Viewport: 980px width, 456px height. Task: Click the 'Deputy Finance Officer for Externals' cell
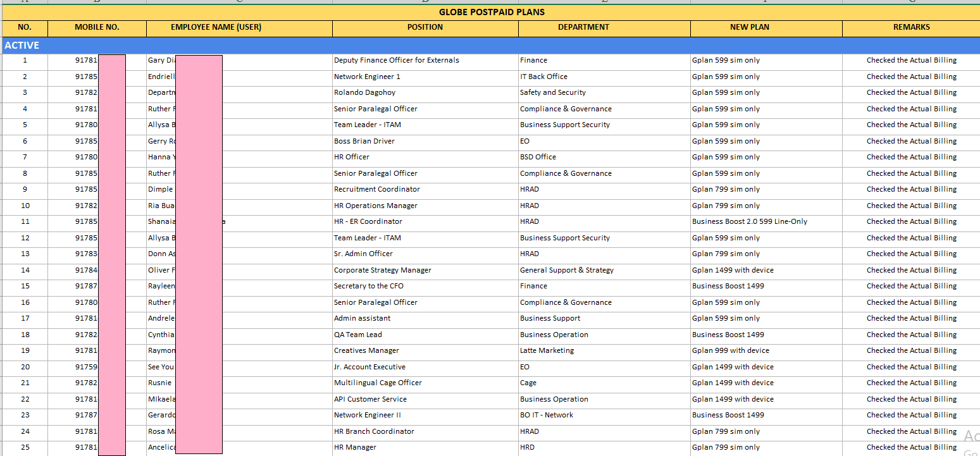coord(425,61)
